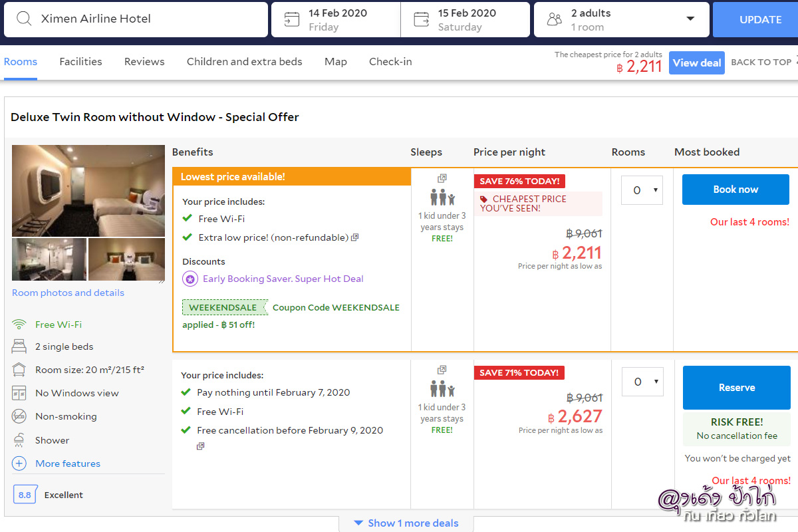This screenshot has width=798, height=532.
Task: Go to Children and extra beds tab
Action: (244, 62)
